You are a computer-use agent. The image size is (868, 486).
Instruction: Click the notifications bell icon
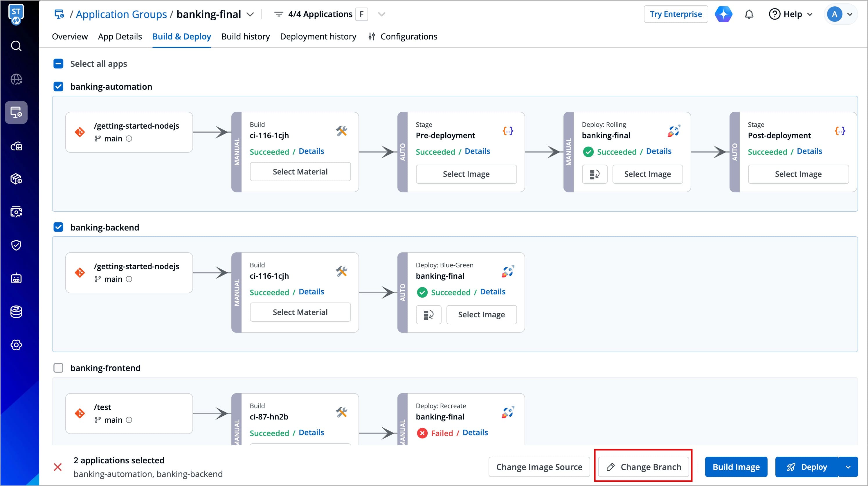click(x=749, y=15)
